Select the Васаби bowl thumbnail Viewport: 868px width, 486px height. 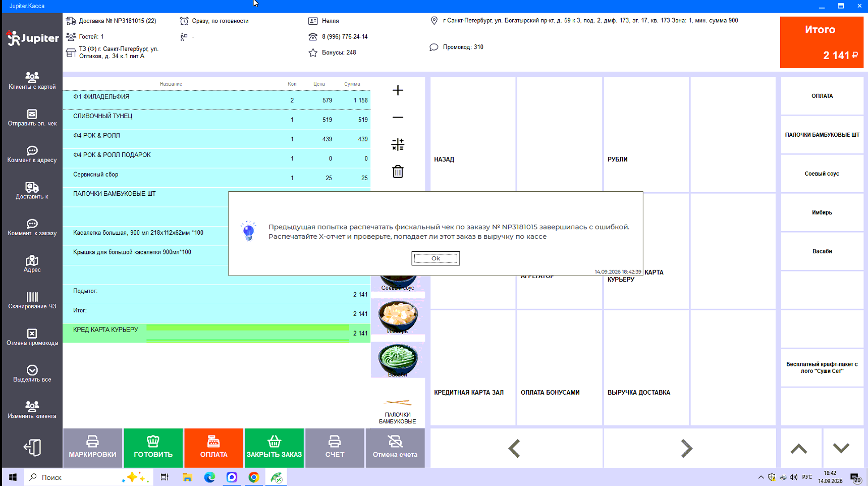398,360
